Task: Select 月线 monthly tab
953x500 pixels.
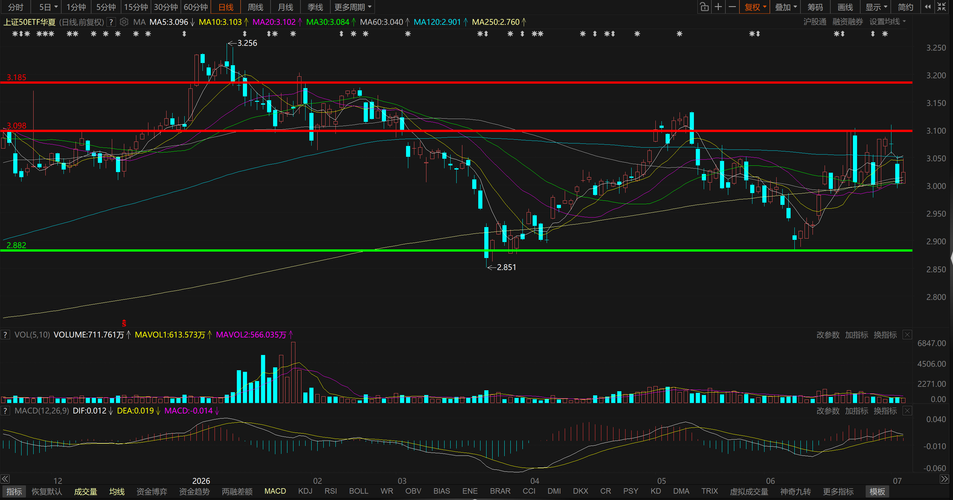Action: pos(285,7)
